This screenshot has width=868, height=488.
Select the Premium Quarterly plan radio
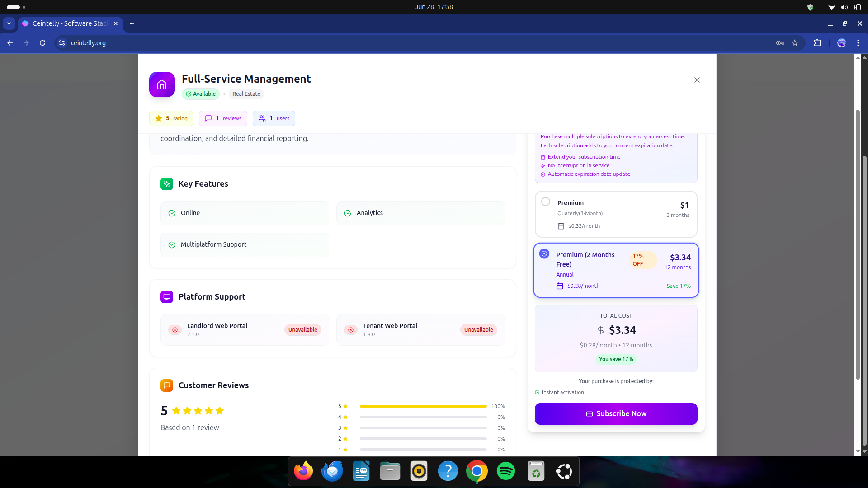tap(546, 202)
